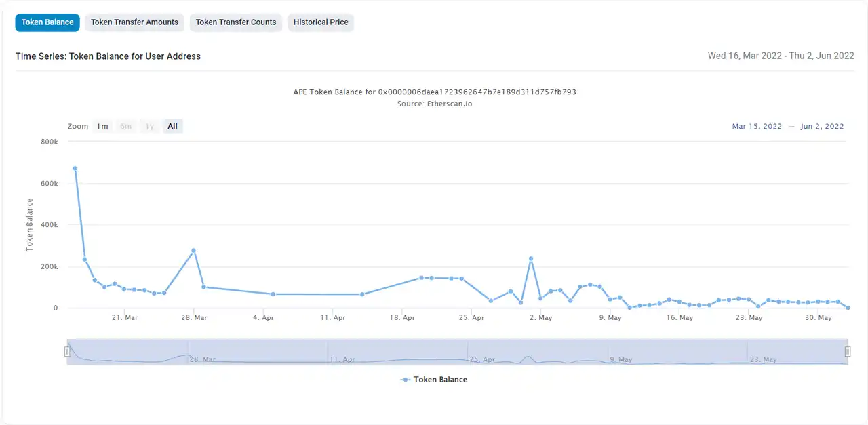This screenshot has width=868, height=425.
Task: Click the 6m zoom button
Action: point(125,126)
